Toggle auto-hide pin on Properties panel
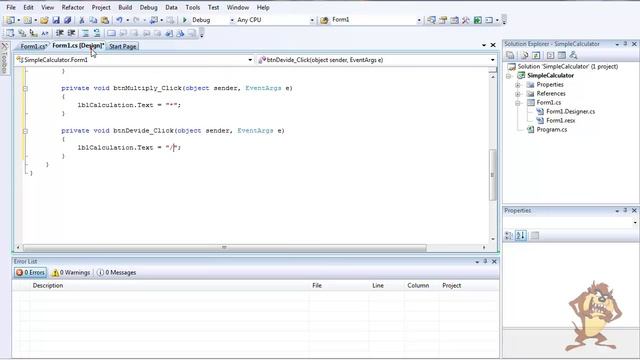The image size is (640, 360). [625, 211]
